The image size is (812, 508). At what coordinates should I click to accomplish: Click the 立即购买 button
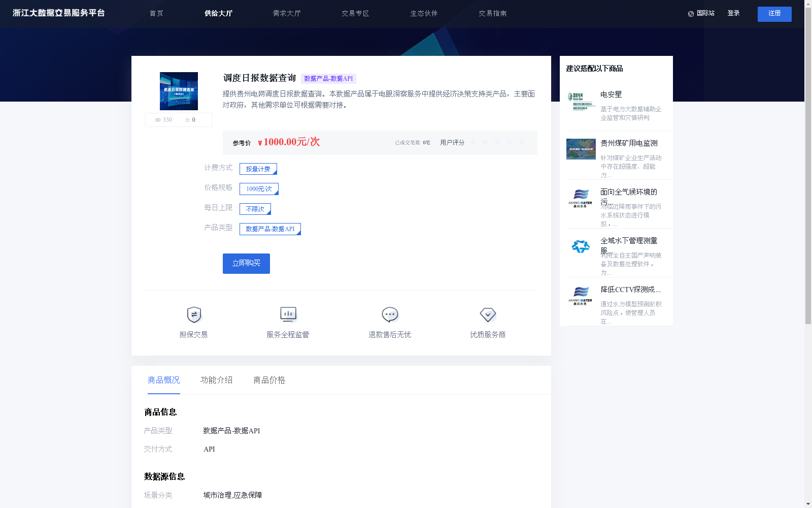tap(246, 264)
